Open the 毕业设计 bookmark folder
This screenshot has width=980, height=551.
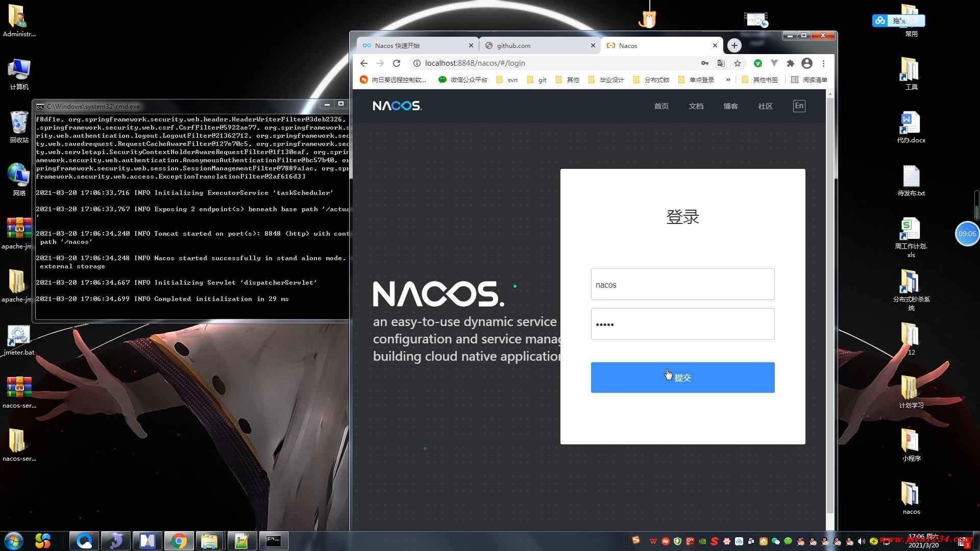[x=606, y=80]
